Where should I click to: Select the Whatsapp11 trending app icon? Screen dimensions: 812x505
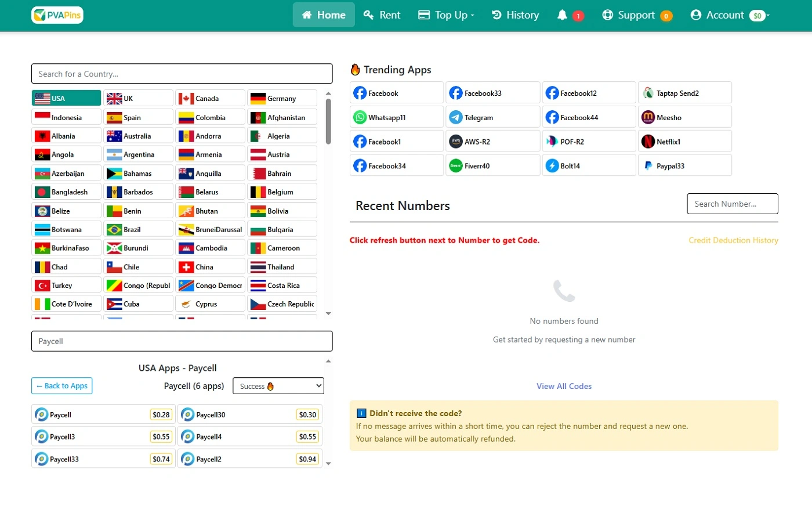click(360, 117)
